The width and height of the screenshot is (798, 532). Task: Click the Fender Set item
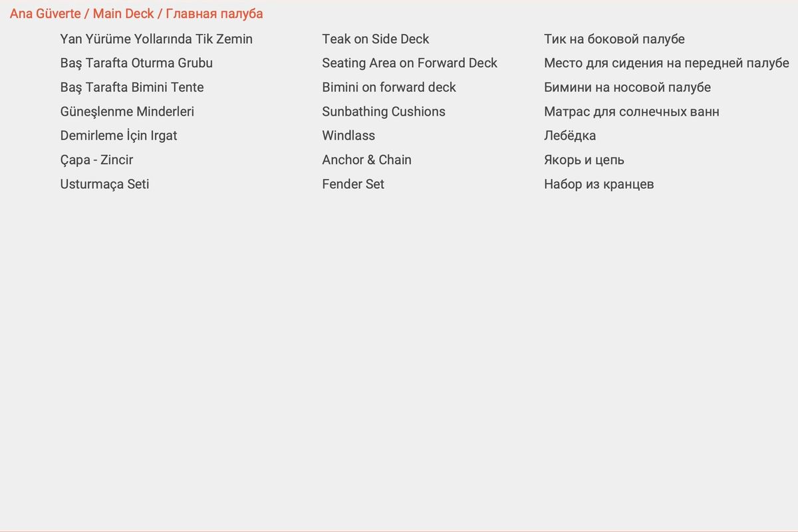(x=353, y=184)
